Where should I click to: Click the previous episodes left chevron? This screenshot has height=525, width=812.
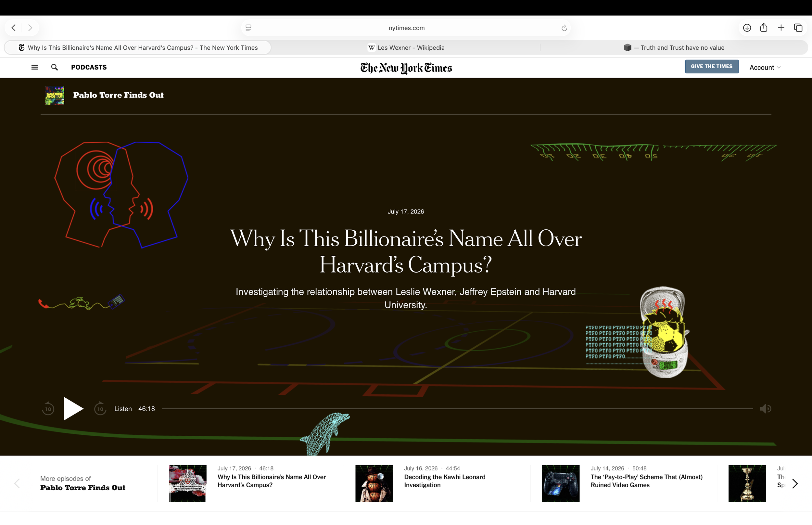click(x=17, y=483)
